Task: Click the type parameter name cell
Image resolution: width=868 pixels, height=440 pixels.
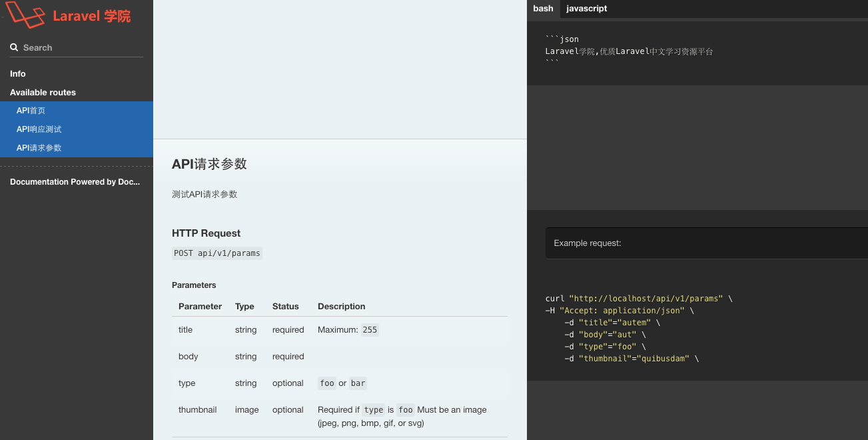Action: pyautogui.click(x=187, y=383)
